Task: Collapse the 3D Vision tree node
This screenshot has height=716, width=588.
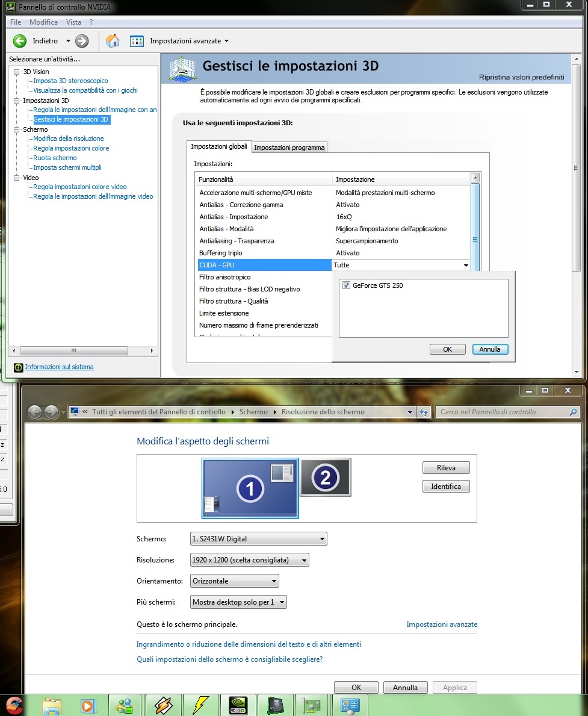Action: [x=17, y=72]
